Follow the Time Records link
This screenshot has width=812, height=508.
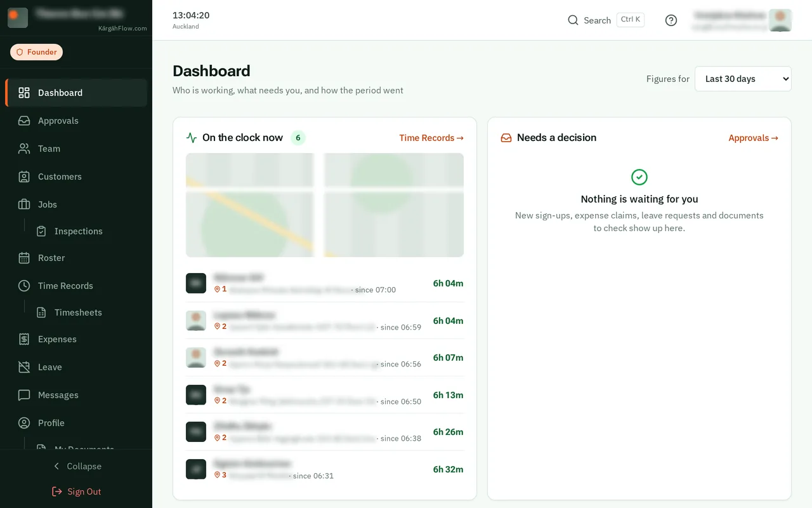pos(431,138)
